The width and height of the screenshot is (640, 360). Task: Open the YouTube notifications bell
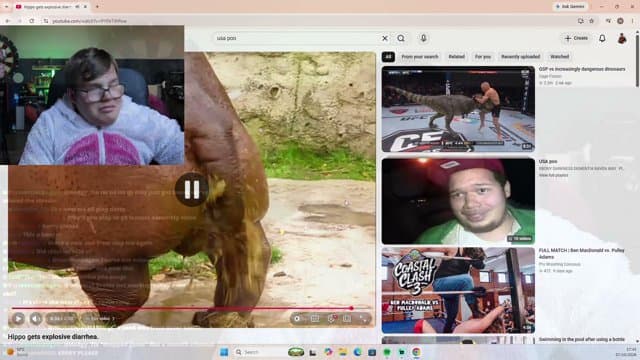tap(602, 38)
